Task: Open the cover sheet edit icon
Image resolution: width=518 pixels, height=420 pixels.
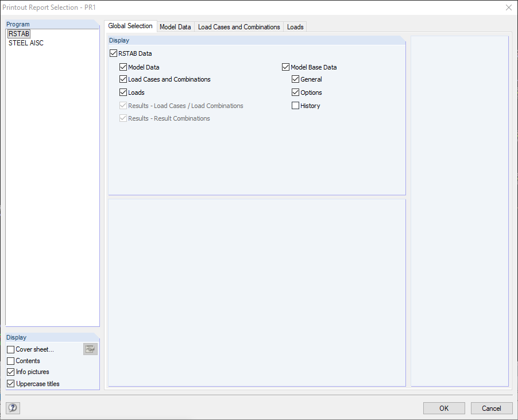Action: click(x=90, y=349)
